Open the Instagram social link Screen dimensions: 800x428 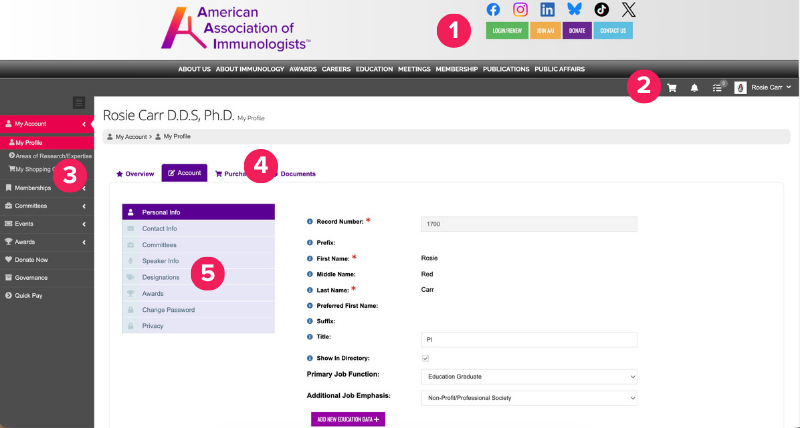coord(520,9)
